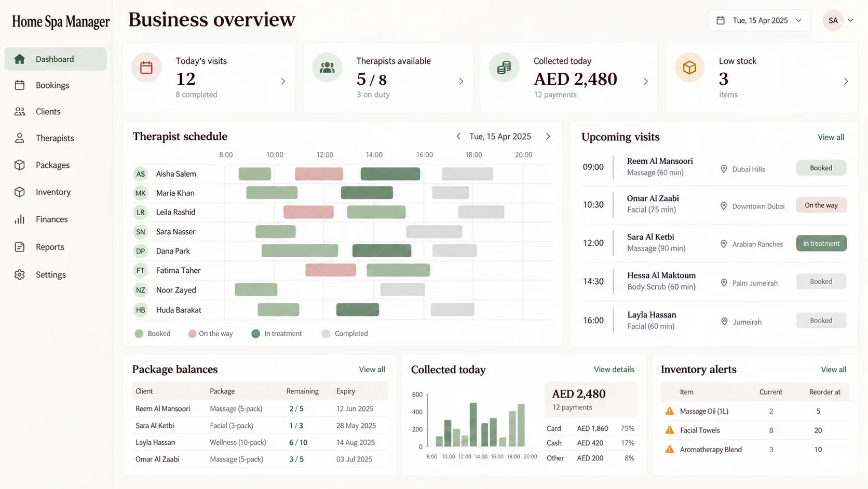Click View all in Upcoming visits
This screenshot has width=868, height=489.
831,137
